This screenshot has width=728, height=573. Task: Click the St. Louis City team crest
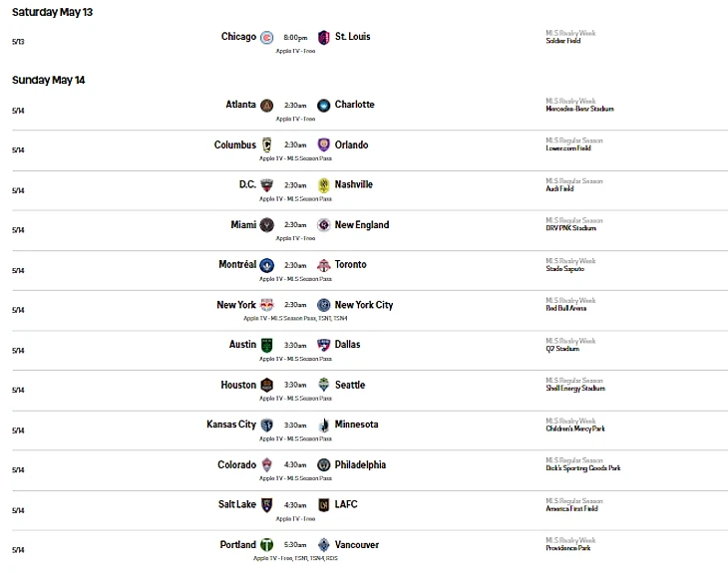(x=324, y=38)
